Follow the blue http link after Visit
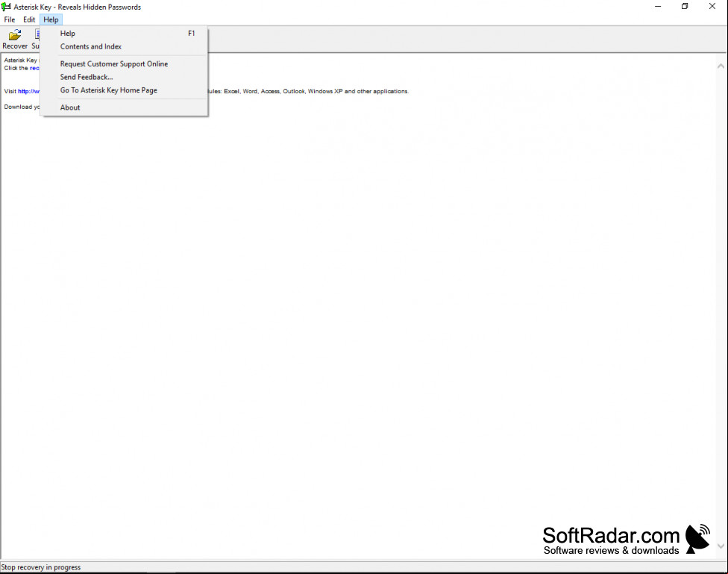This screenshot has height=574, width=728. click(29, 91)
